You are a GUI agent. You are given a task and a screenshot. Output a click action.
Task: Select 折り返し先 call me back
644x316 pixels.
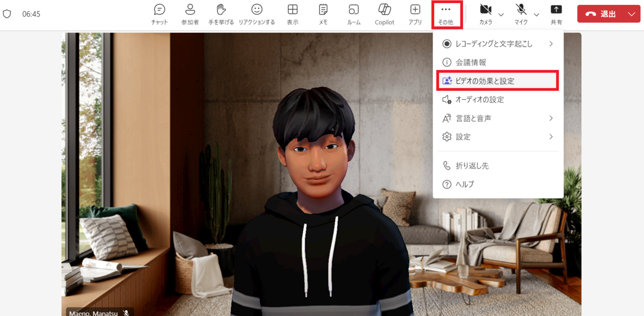coord(498,166)
